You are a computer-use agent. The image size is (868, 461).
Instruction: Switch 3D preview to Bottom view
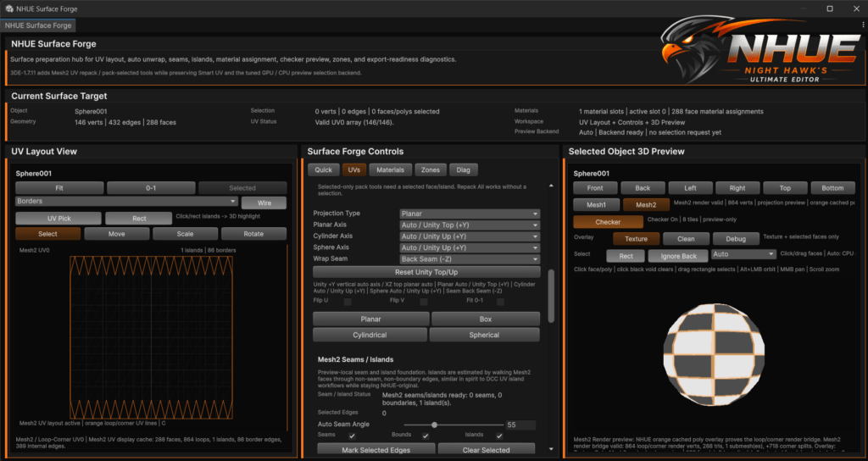click(832, 188)
